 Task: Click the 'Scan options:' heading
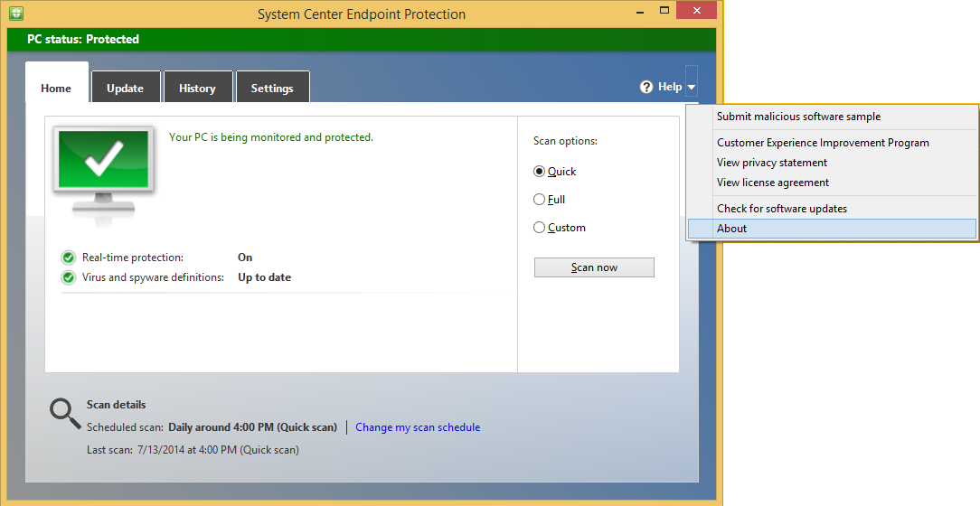(565, 141)
